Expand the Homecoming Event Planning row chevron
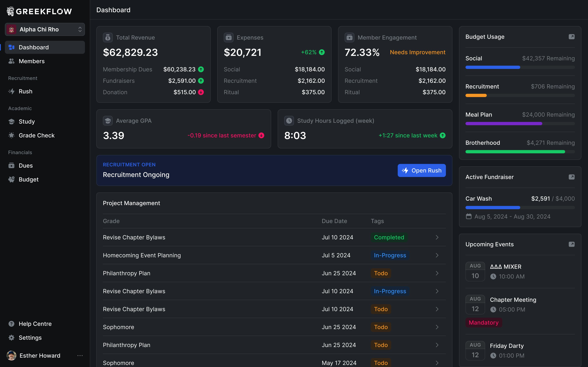Viewport: 588px width, 367px height. point(437,255)
